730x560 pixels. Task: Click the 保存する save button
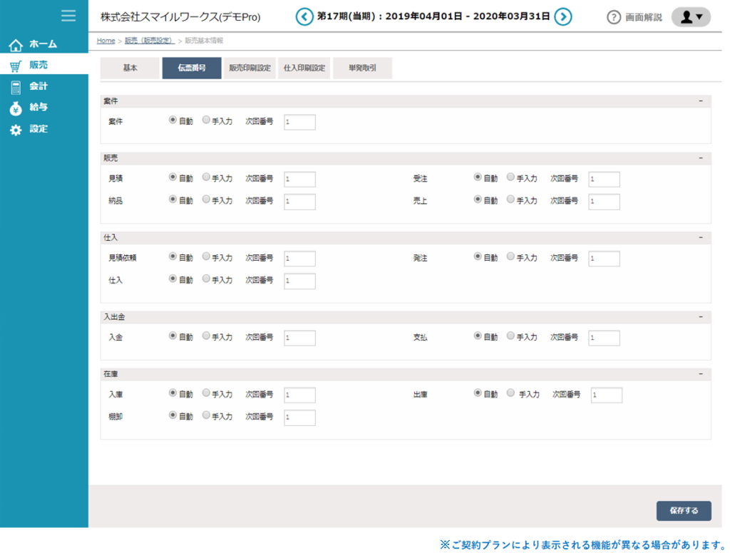point(684,511)
